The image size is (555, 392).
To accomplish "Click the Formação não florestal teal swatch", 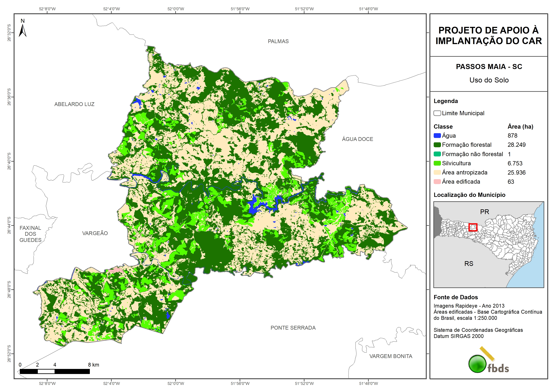I will coord(437,154).
